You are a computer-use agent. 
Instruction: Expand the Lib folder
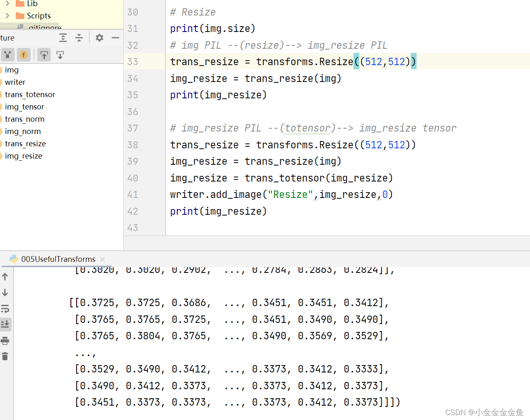(7, 4)
